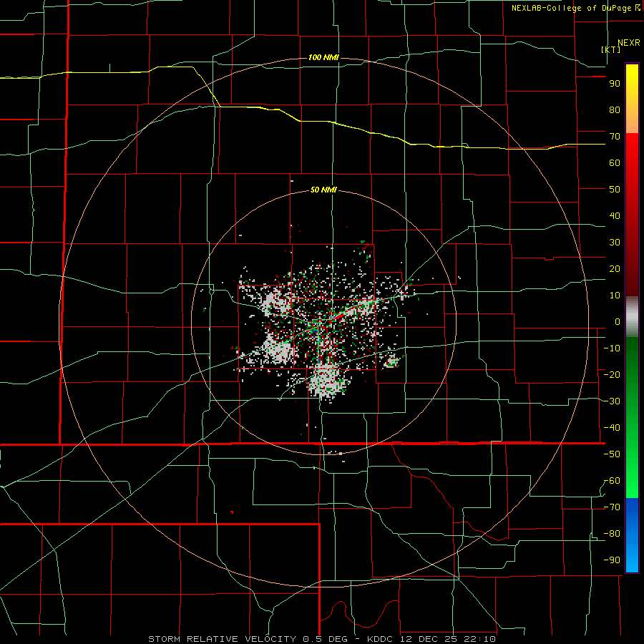This screenshot has width=644, height=644.
Task: Click the -60 value on the velocity scale
Action: pyautogui.click(x=612, y=481)
